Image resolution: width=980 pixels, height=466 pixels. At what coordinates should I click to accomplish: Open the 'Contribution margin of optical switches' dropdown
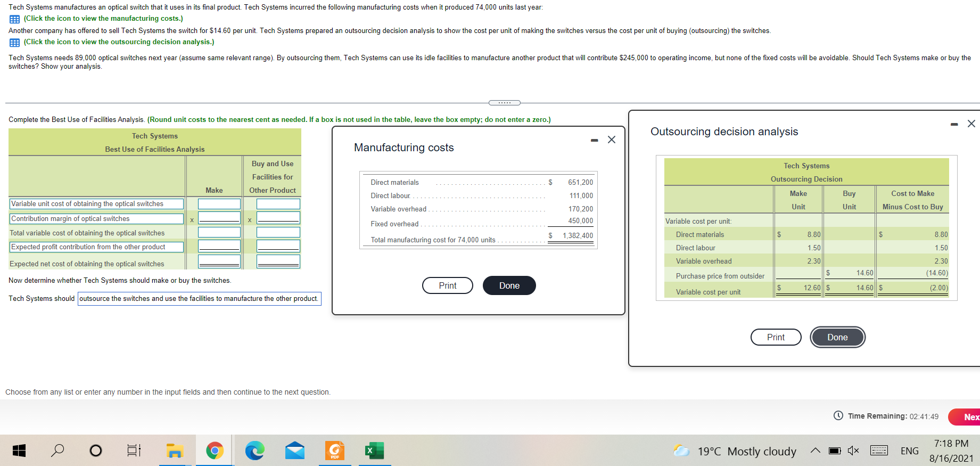(96, 219)
